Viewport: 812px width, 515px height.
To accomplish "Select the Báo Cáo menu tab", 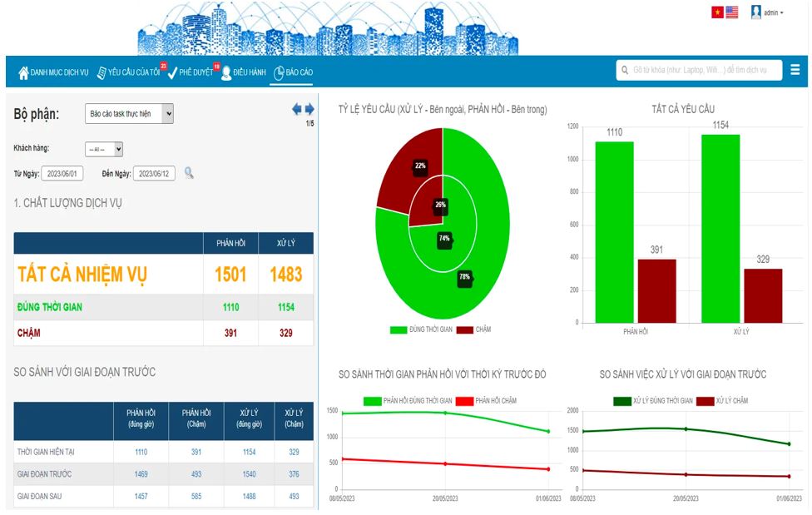I will coord(293,73).
